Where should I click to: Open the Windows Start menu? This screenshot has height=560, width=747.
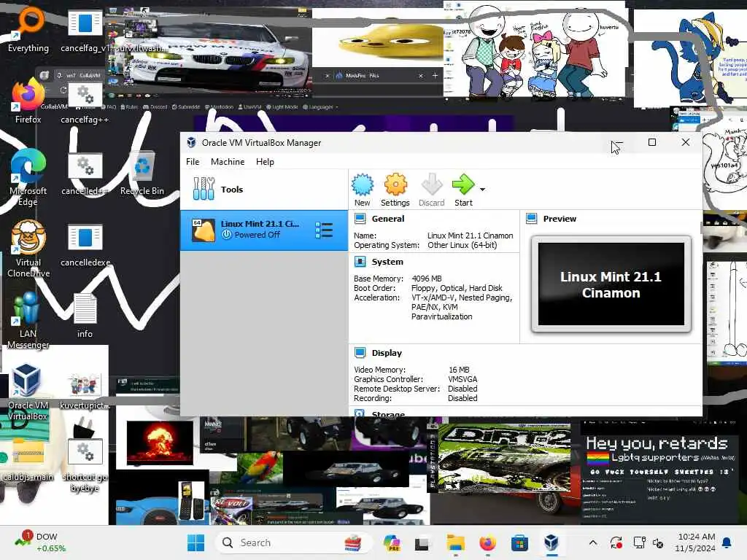(196, 542)
